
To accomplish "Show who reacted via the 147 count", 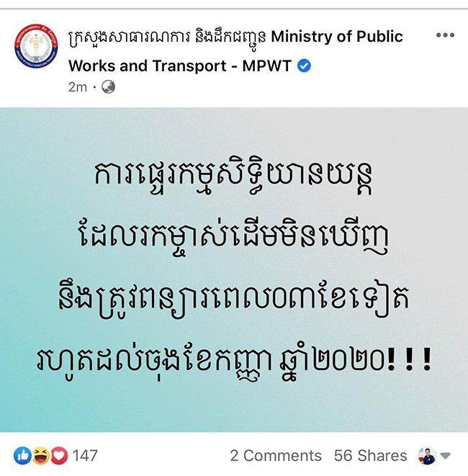I will (85, 456).
